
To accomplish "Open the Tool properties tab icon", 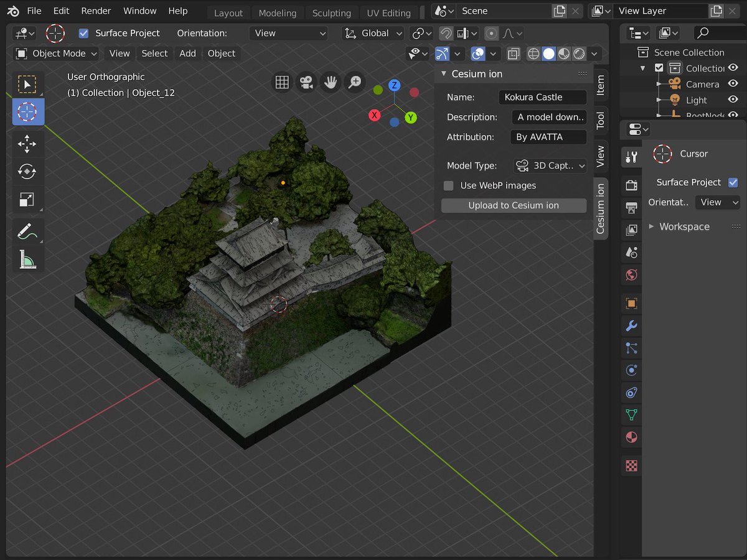I will [631, 157].
